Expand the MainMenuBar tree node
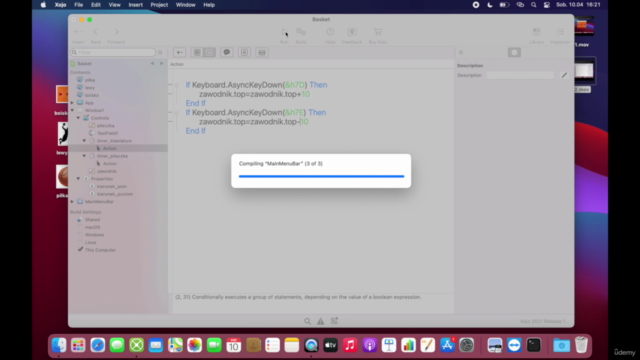This screenshot has width=640, height=360. tap(72, 202)
